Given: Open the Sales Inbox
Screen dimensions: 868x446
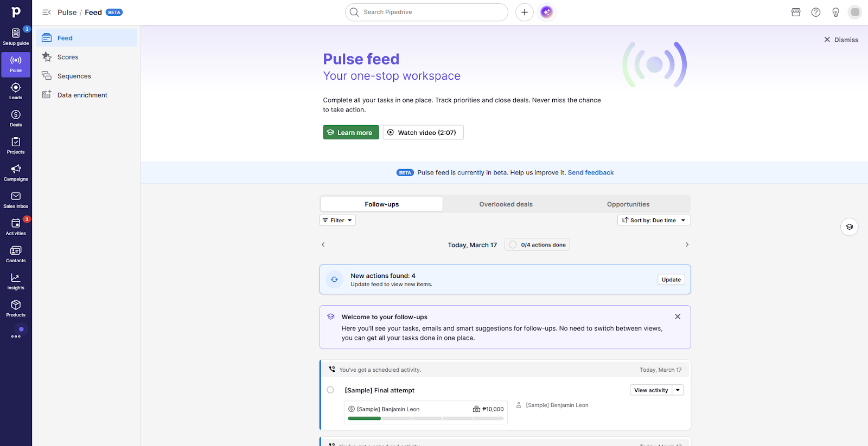Looking at the screenshot, I should pos(16,199).
